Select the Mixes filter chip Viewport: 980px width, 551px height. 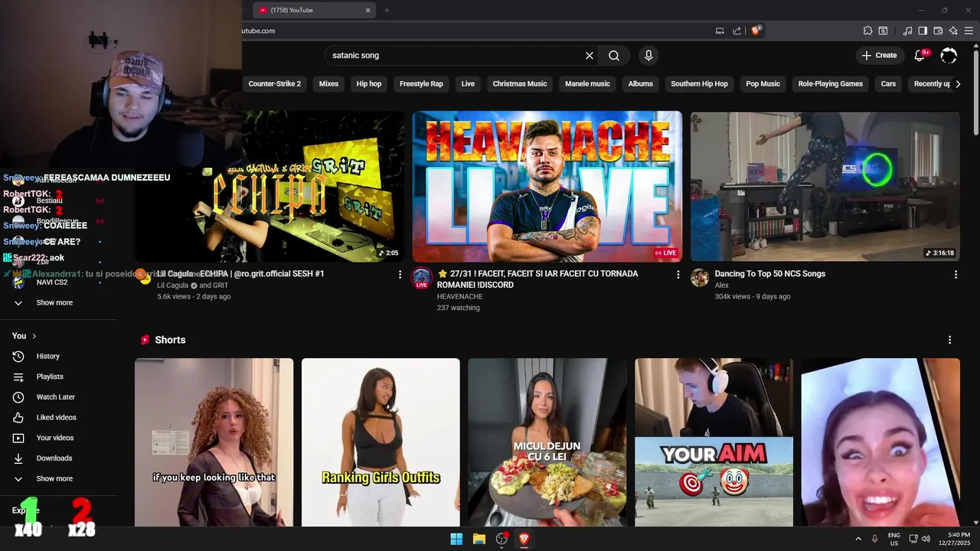point(328,84)
